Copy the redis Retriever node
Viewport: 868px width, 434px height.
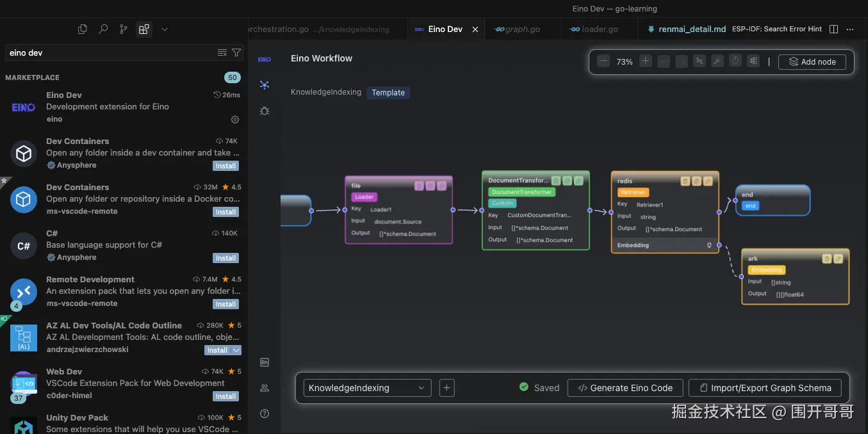pyautogui.click(x=696, y=181)
